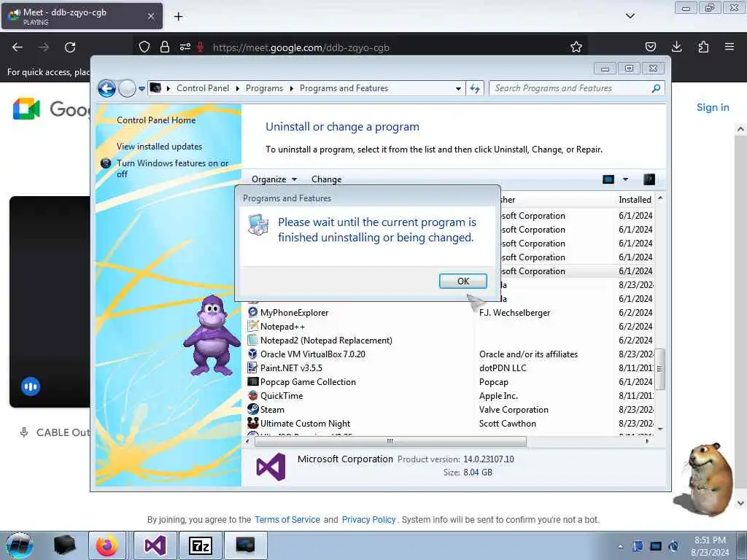Open a new Firefox tab

pyautogui.click(x=178, y=17)
